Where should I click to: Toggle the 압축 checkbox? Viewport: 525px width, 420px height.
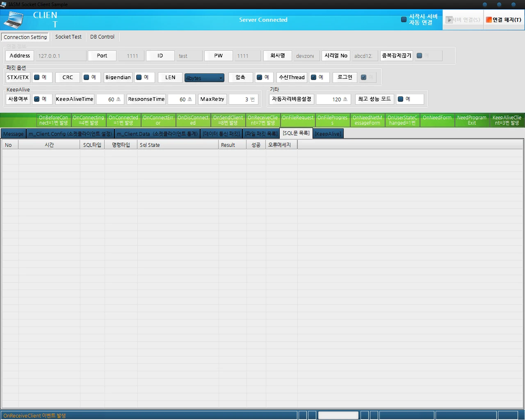pyautogui.click(x=259, y=77)
